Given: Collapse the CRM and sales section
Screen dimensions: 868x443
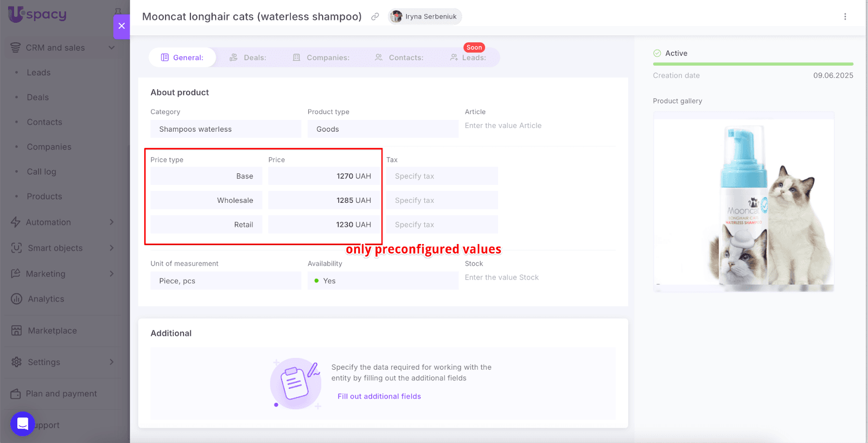Looking at the screenshot, I should (111, 48).
